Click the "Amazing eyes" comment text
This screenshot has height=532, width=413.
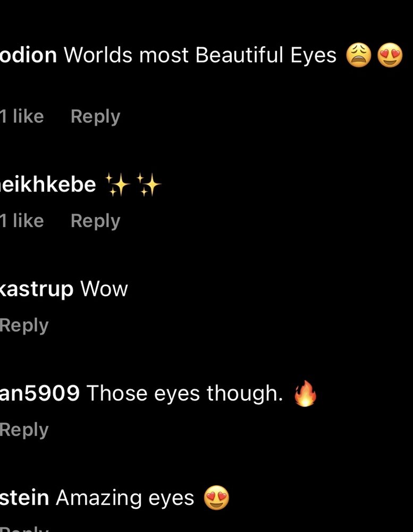(125, 498)
